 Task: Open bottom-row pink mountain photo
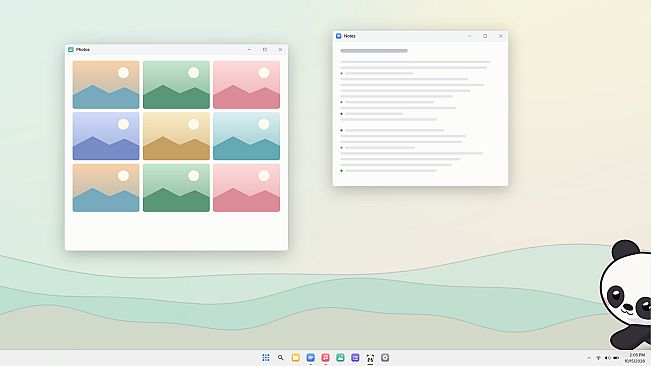point(247,188)
